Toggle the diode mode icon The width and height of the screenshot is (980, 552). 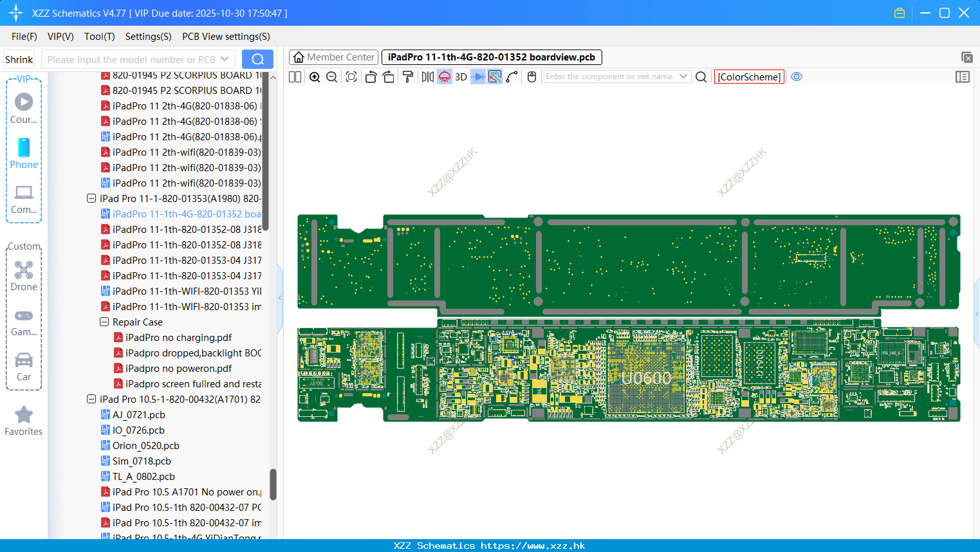click(x=478, y=77)
